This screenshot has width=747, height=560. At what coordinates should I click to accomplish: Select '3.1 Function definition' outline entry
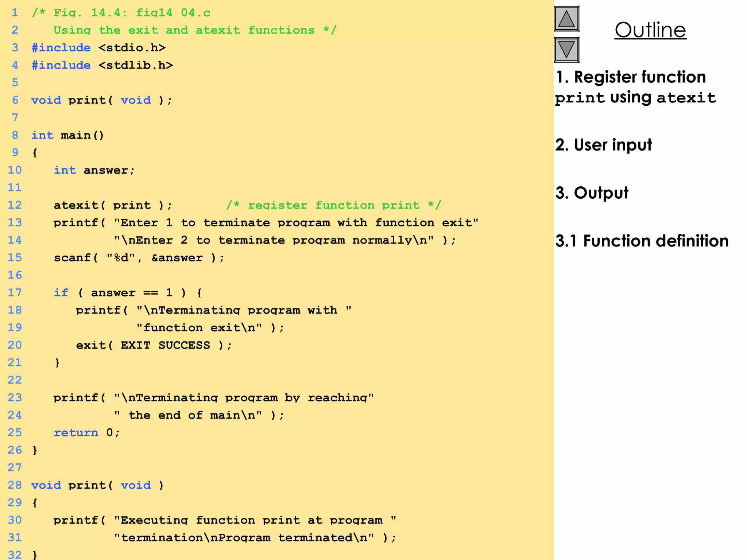click(642, 241)
